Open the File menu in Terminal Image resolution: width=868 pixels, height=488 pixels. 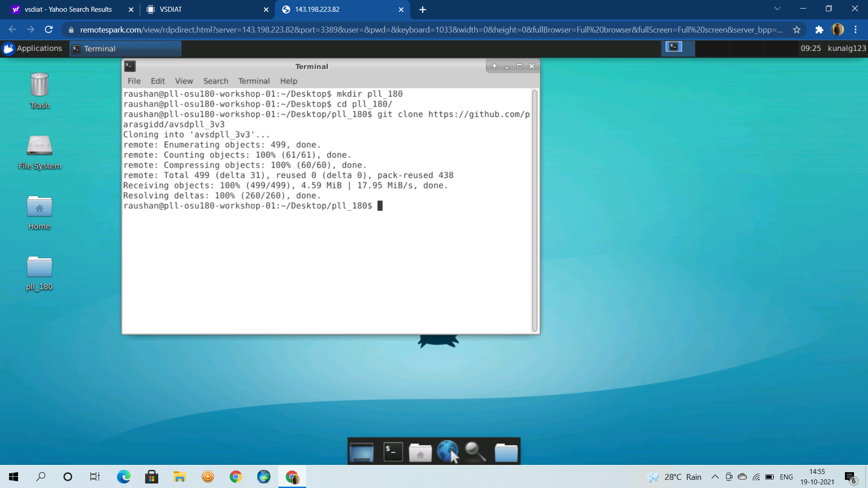pos(134,81)
